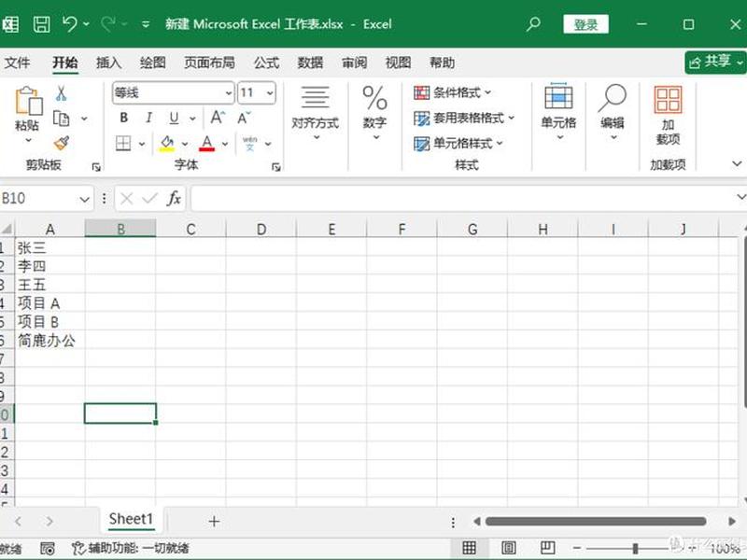Open the 公式 ribbon tab
The image size is (747, 560).
(x=266, y=63)
